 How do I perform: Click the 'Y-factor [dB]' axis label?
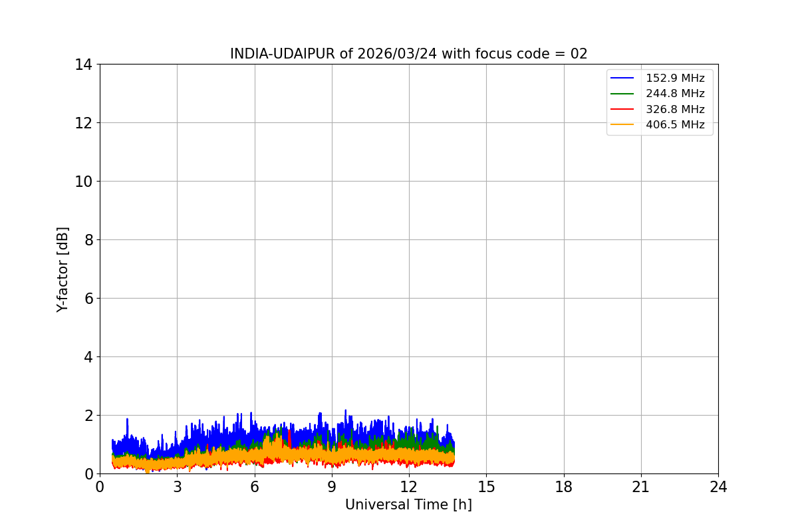pyautogui.click(x=63, y=269)
